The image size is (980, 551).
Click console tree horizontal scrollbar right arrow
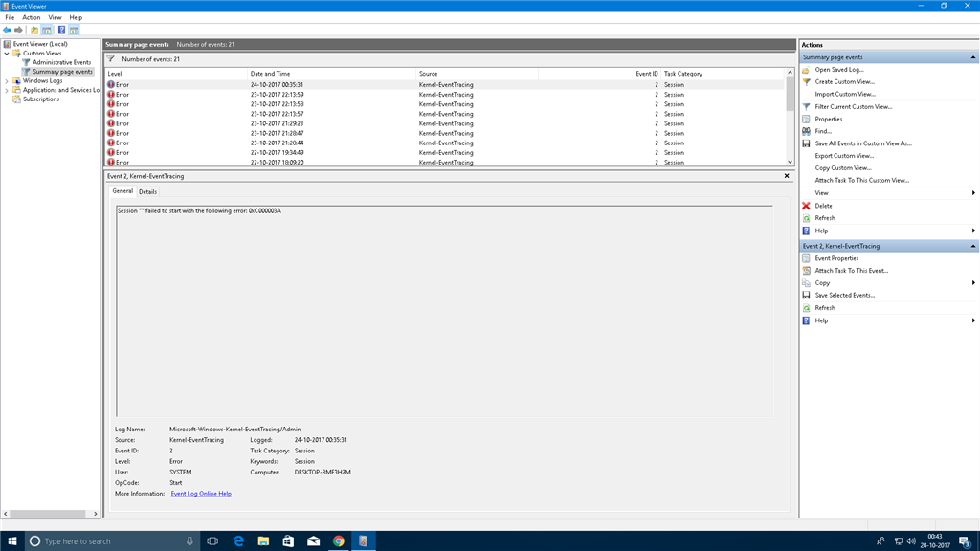tap(95, 514)
